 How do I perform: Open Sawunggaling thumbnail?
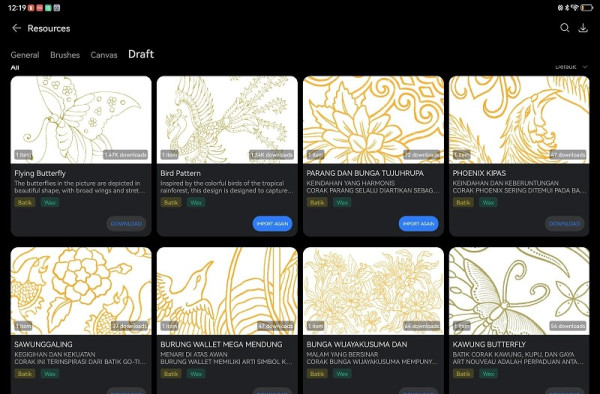click(81, 291)
